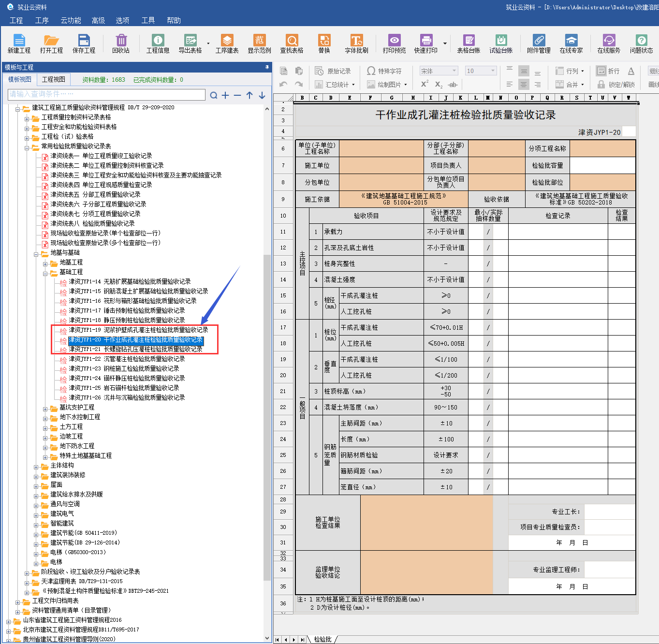
Task: Open the dropdown arrow beside 快速打印
Action: [x=445, y=44]
